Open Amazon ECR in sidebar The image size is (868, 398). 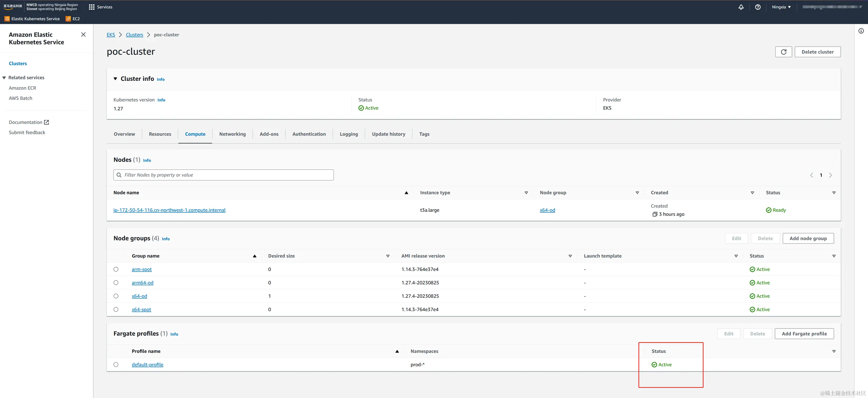(x=22, y=88)
